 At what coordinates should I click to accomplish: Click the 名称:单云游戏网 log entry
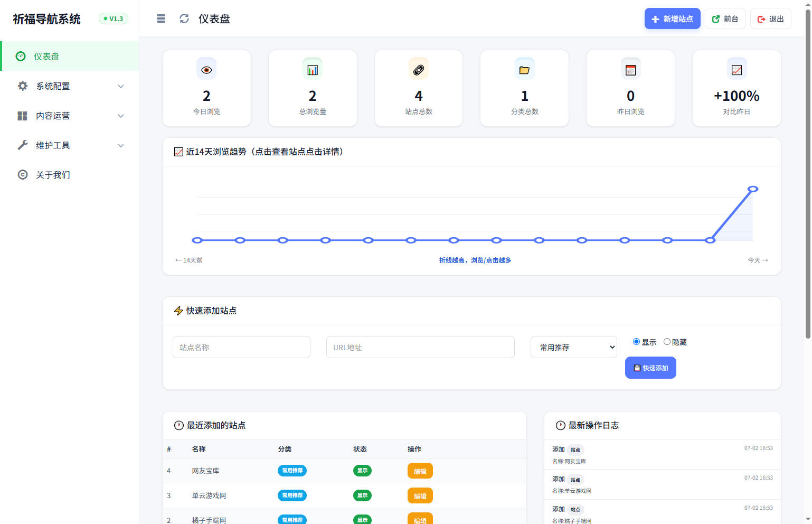coord(572,491)
